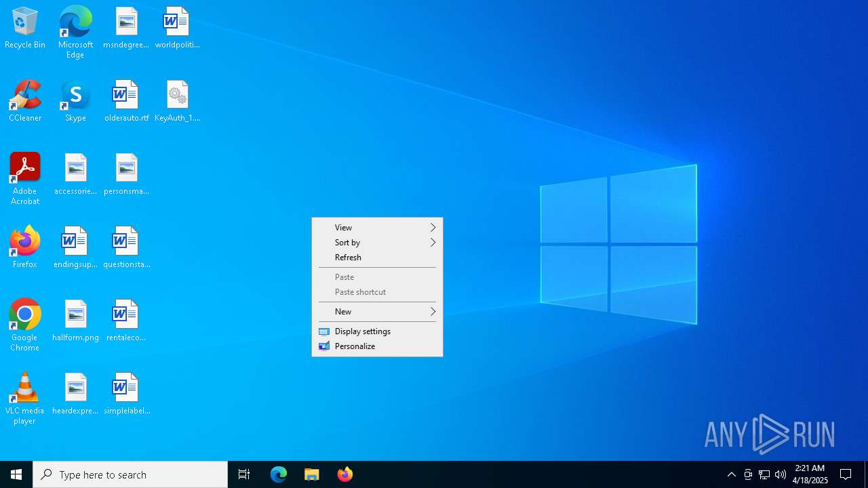Open the Meet Now tray icon
The width and height of the screenshot is (868, 488).
point(748,474)
